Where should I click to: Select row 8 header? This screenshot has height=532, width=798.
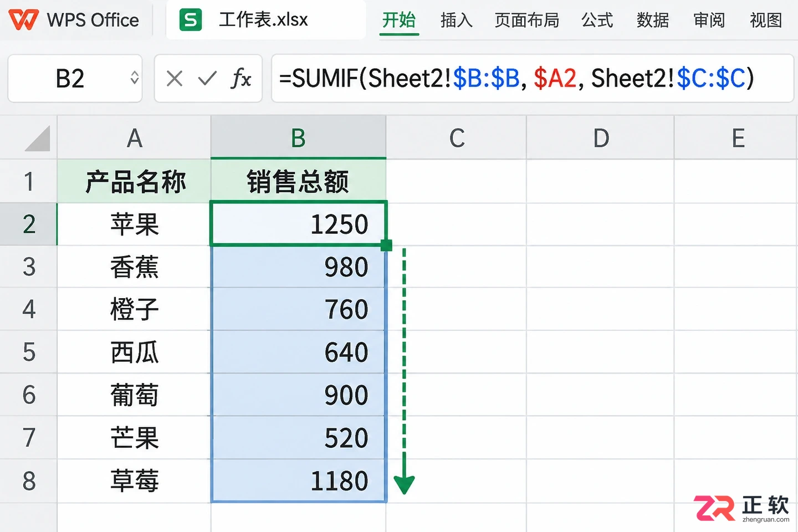click(x=29, y=481)
